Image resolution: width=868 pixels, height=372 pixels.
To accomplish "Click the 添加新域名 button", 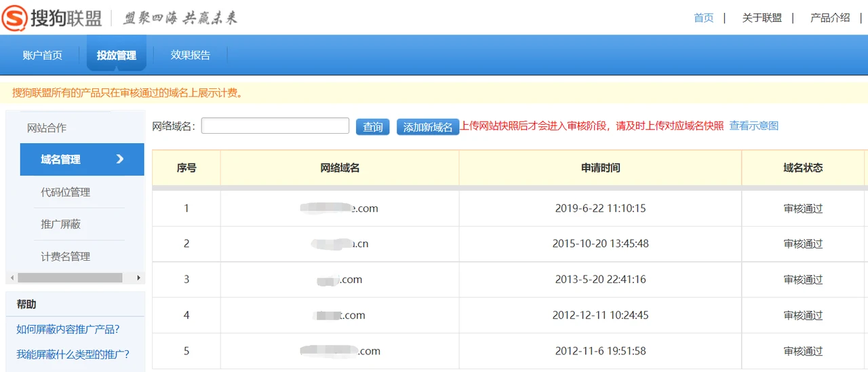I will tap(427, 127).
